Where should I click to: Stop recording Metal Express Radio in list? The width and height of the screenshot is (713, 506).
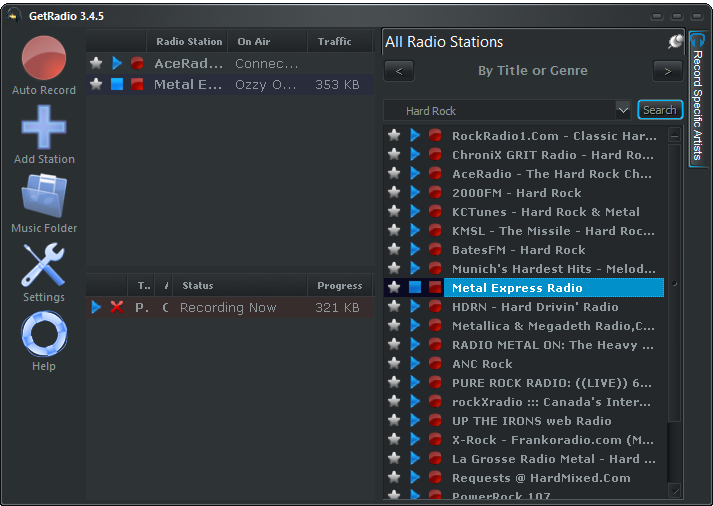(x=435, y=287)
